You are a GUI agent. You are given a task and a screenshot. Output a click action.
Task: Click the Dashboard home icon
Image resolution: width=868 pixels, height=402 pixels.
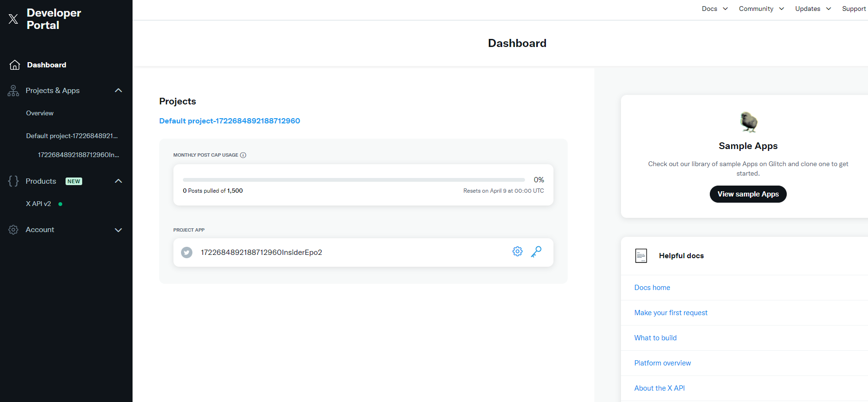(15, 65)
